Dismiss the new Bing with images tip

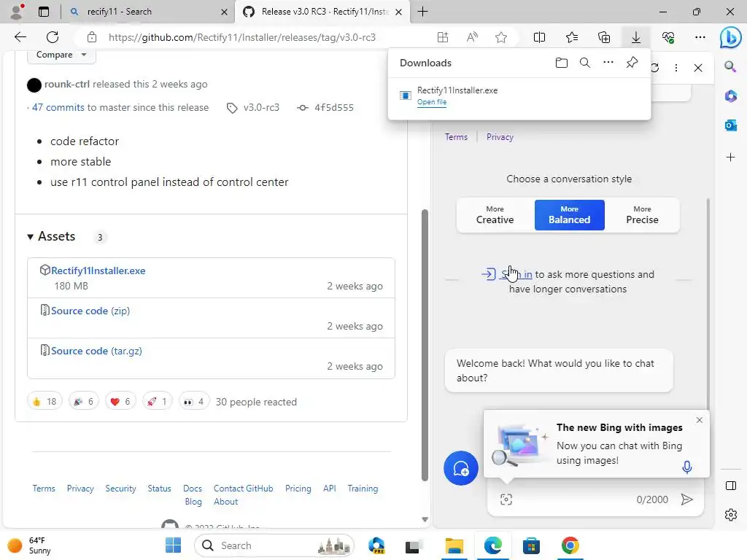coord(699,420)
